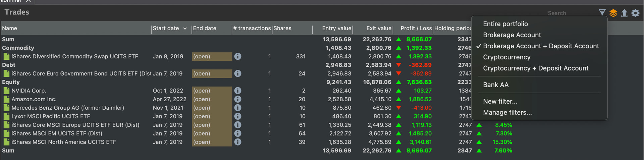Collapse the Commodity group row
The image size is (644, 160).
(18, 48)
